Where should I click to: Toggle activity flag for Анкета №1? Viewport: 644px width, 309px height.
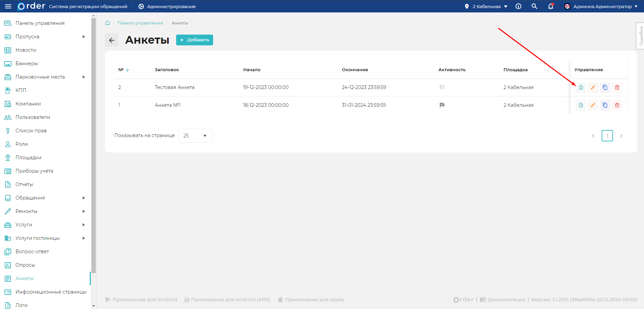[442, 105]
